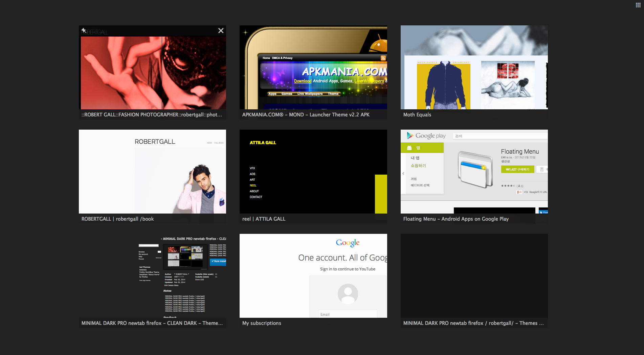Pin the Robert Gall Fashion Photographer tile
644x355 pixels.
(x=84, y=30)
